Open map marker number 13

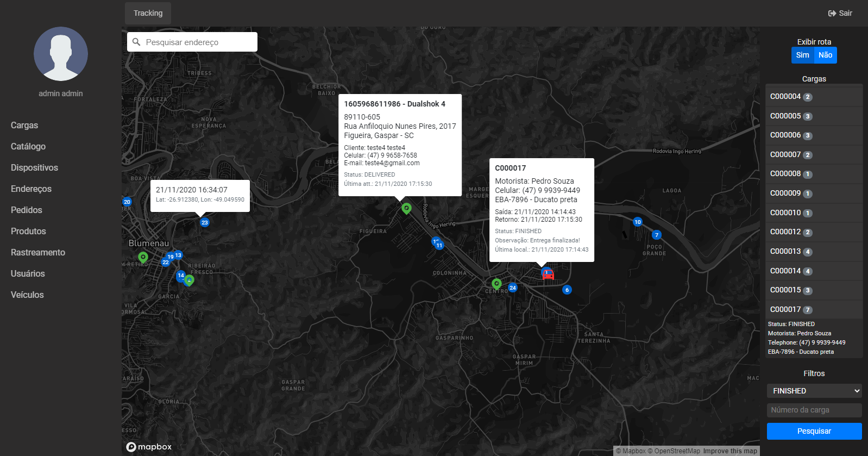coord(178,255)
